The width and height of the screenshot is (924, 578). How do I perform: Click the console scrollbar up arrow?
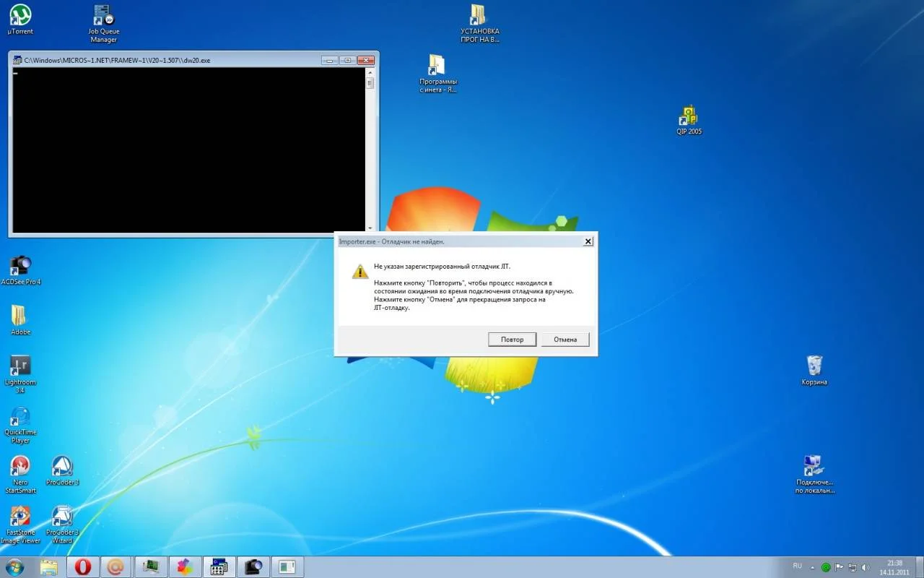(x=370, y=72)
